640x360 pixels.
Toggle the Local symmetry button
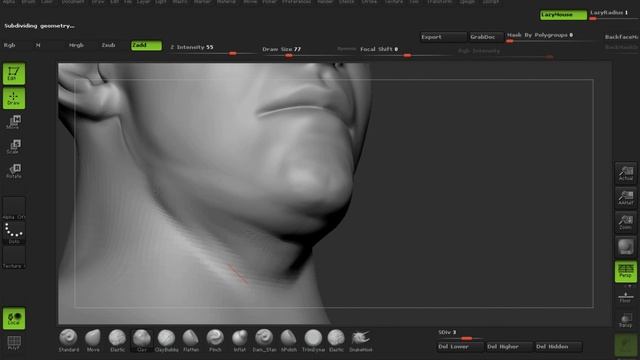pyautogui.click(x=14, y=318)
